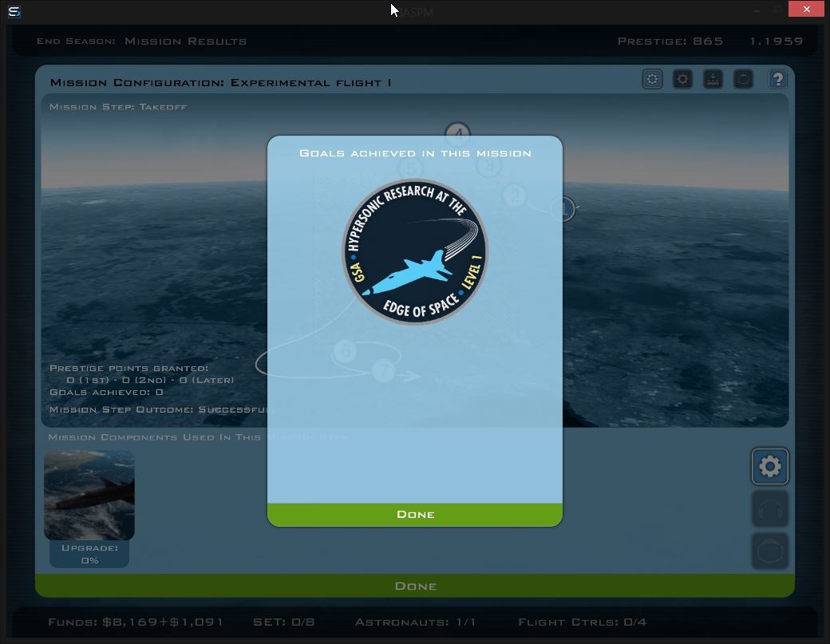Click the aircraft component thumbnail
830x644 pixels.
89,495
